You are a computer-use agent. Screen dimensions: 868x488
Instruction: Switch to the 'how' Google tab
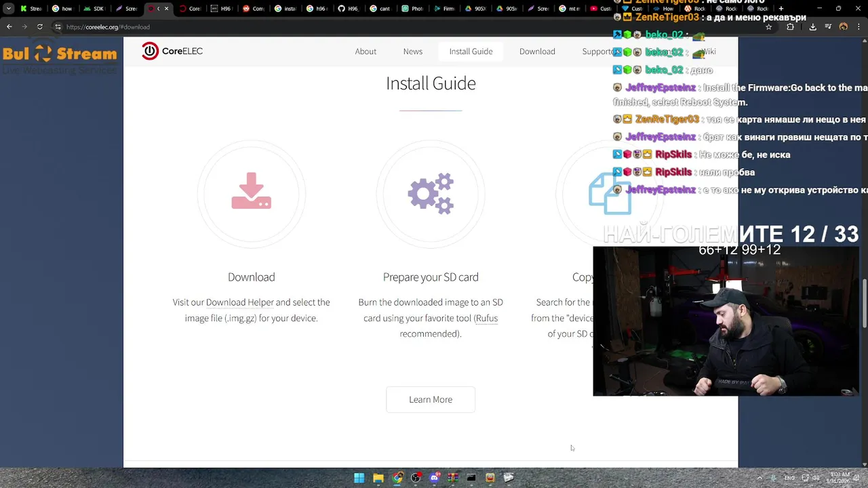click(x=62, y=9)
